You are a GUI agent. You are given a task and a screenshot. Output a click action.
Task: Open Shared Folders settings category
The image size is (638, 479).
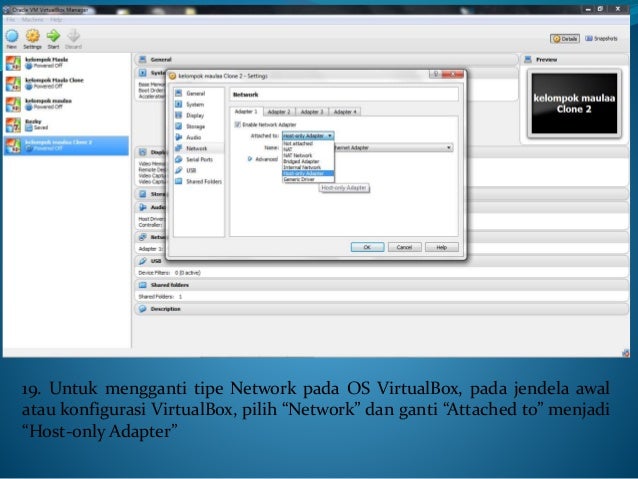point(199,181)
